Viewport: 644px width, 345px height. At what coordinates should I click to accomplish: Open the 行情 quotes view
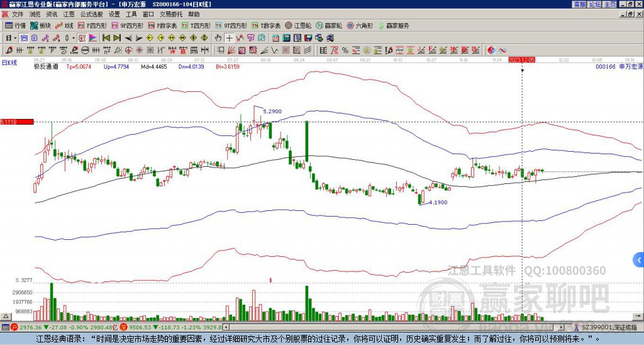point(16,25)
